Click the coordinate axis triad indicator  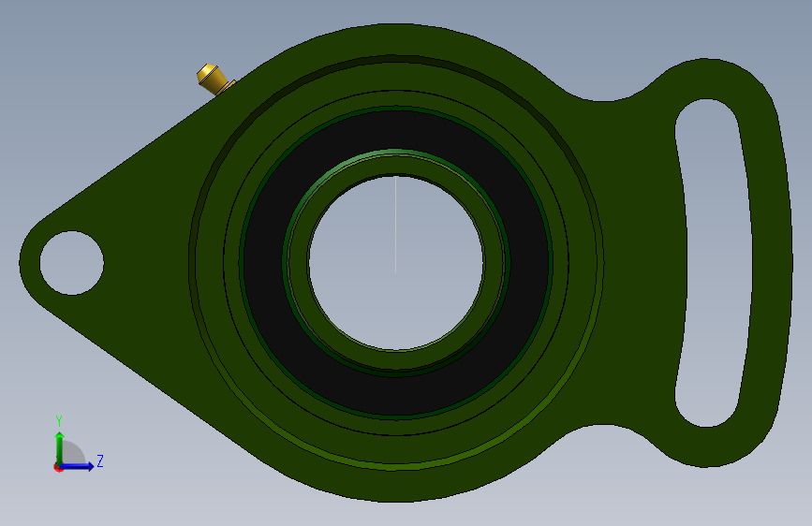click(x=78, y=445)
